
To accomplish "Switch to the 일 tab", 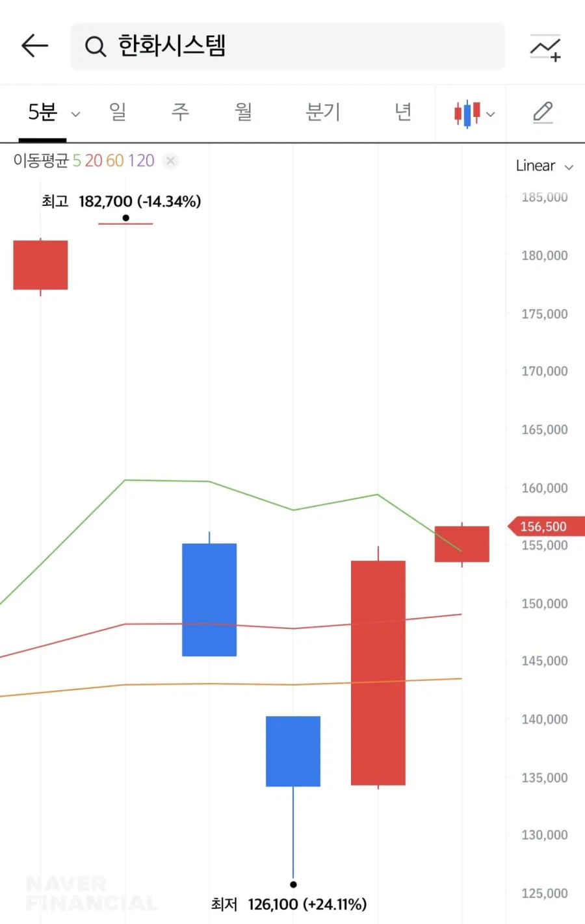I will click(118, 112).
